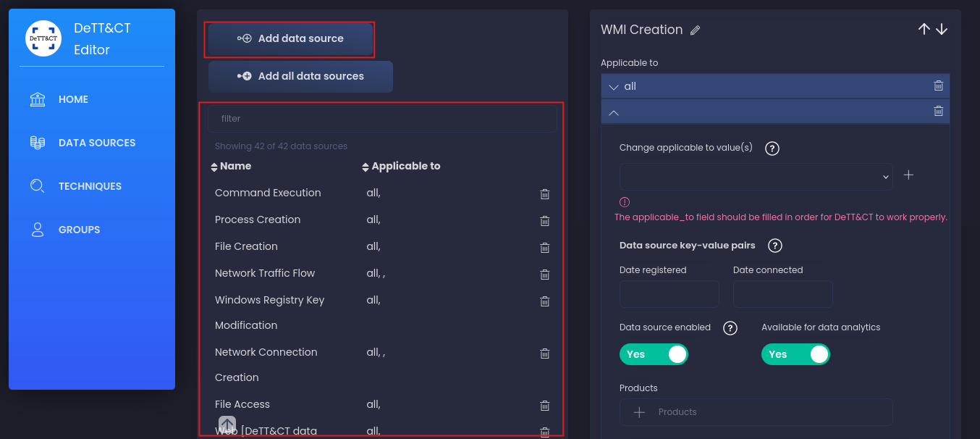Move data source down with down arrow
Viewport: 980px width, 439px height.
pyautogui.click(x=942, y=29)
